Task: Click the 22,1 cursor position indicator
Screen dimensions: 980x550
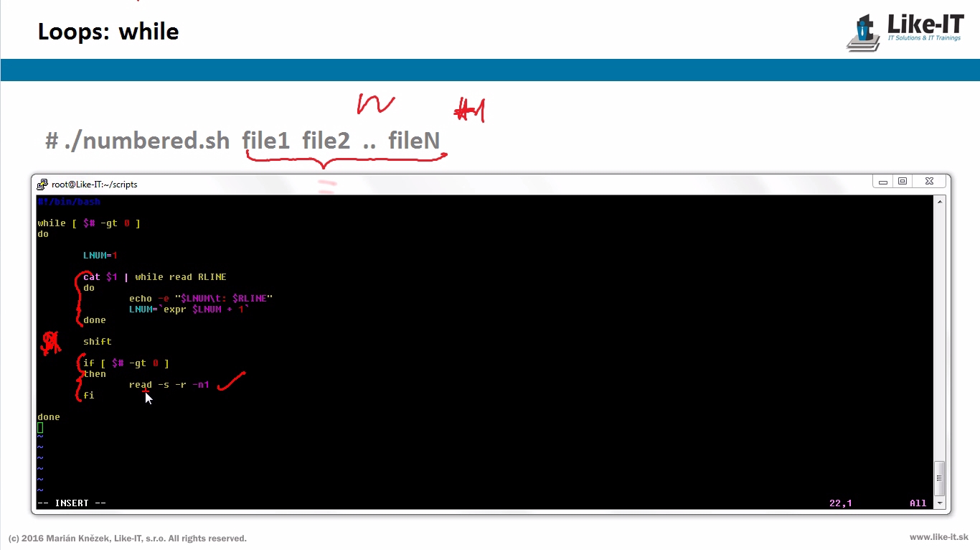Action: tap(840, 503)
